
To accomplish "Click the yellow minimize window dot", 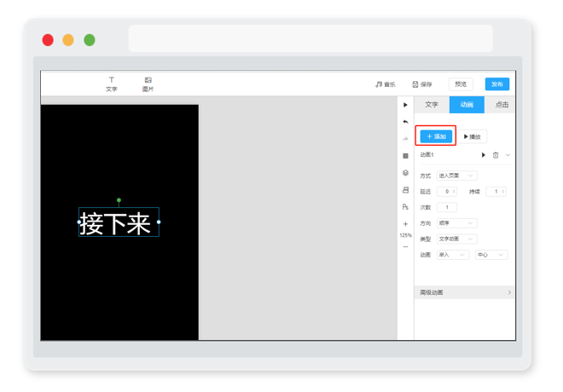I will click(68, 40).
